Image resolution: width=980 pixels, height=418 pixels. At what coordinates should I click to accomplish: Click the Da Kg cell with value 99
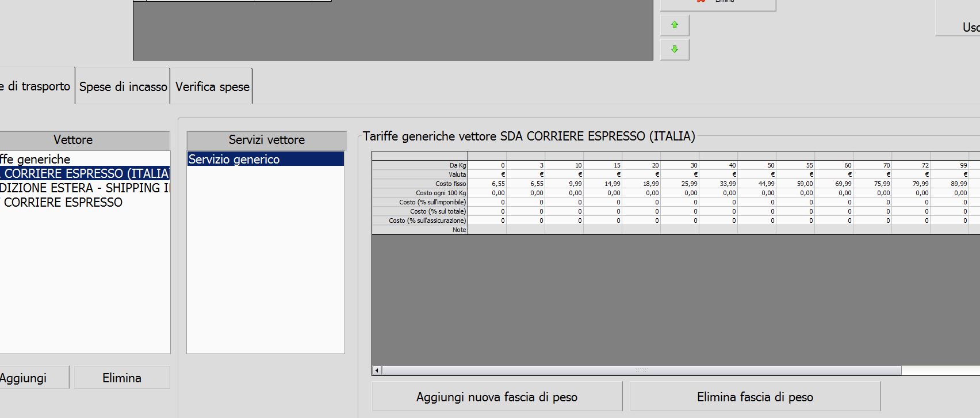950,165
